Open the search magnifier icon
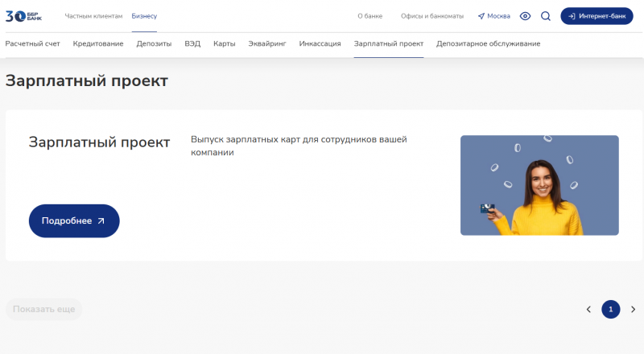This screenshot has height=354, width=644. click(546, 16)
